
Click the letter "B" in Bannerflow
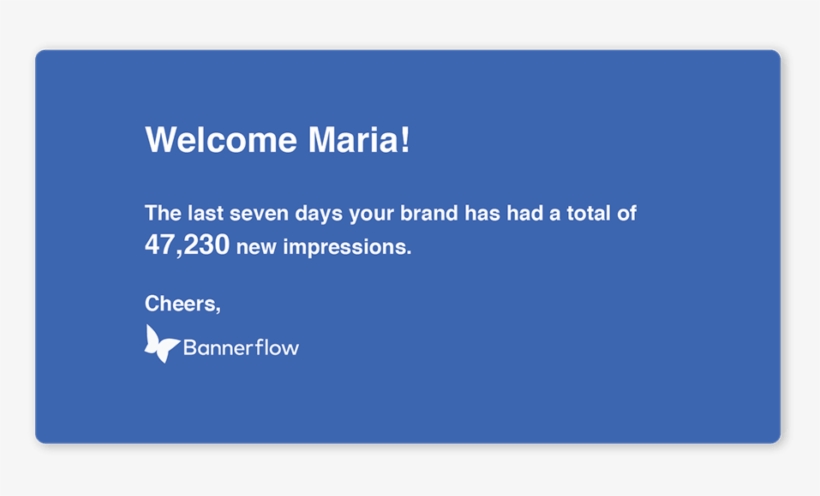tap(190, 349)
